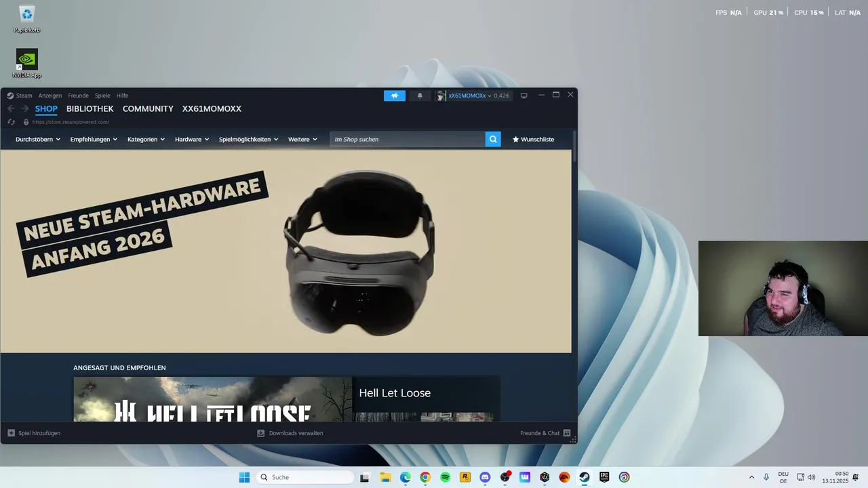Open Google Chrome from the taskbar

pyautogui.click(x=425, y=477)
